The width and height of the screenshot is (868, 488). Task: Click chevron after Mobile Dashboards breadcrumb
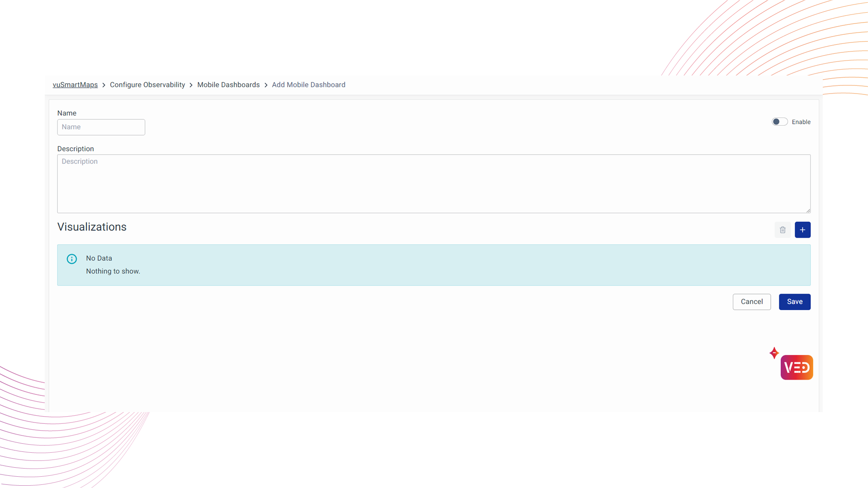point(266,85)
